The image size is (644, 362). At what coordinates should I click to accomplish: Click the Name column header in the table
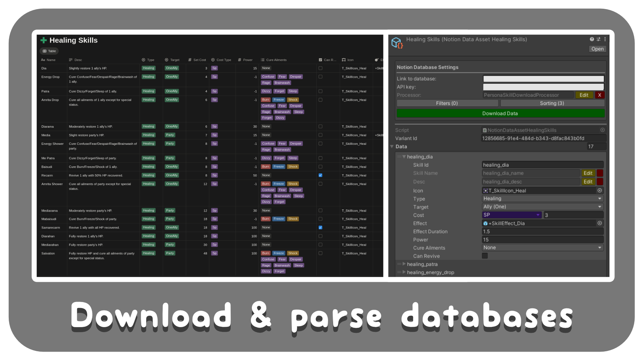pos(48,60)
